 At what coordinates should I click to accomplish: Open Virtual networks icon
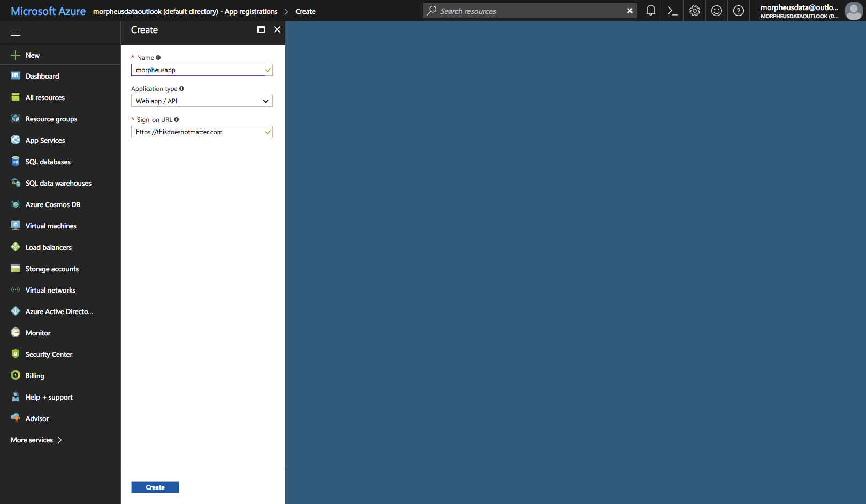16,290
